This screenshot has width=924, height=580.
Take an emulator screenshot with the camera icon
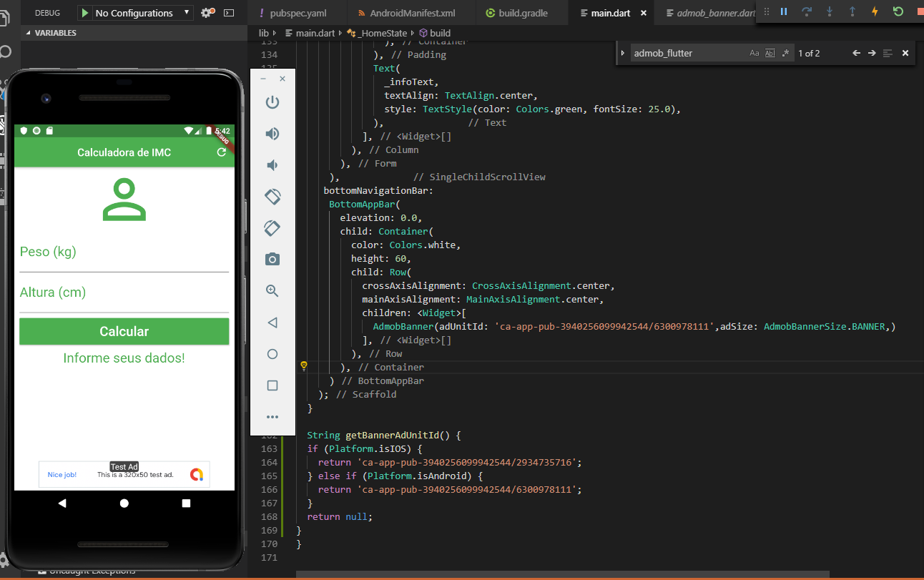[x=272, y=259]
